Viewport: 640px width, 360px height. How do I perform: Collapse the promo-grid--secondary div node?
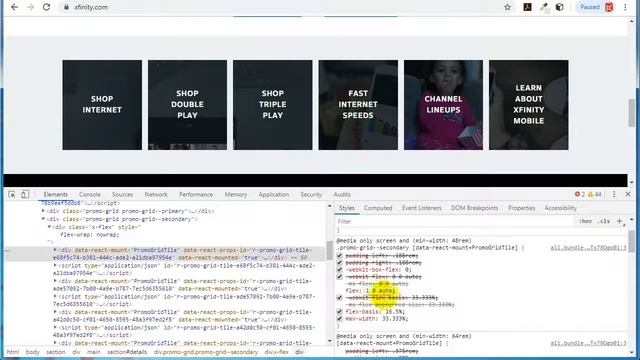click(43, 219)
